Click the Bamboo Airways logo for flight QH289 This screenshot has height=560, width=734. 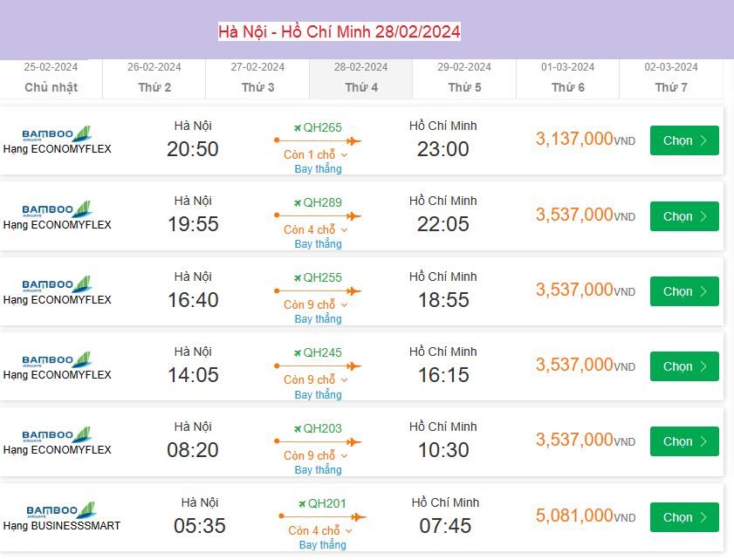58,209
